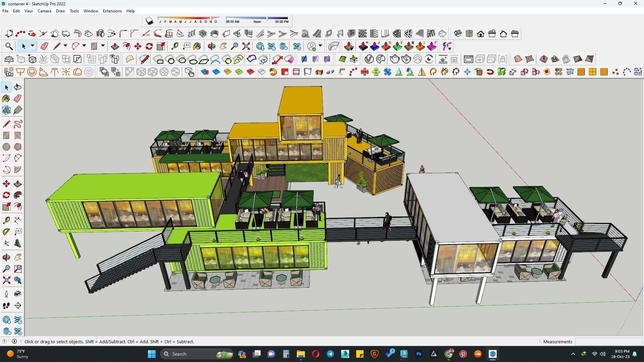Expand the Select tool dropdown arrow

tap(33, 46)
